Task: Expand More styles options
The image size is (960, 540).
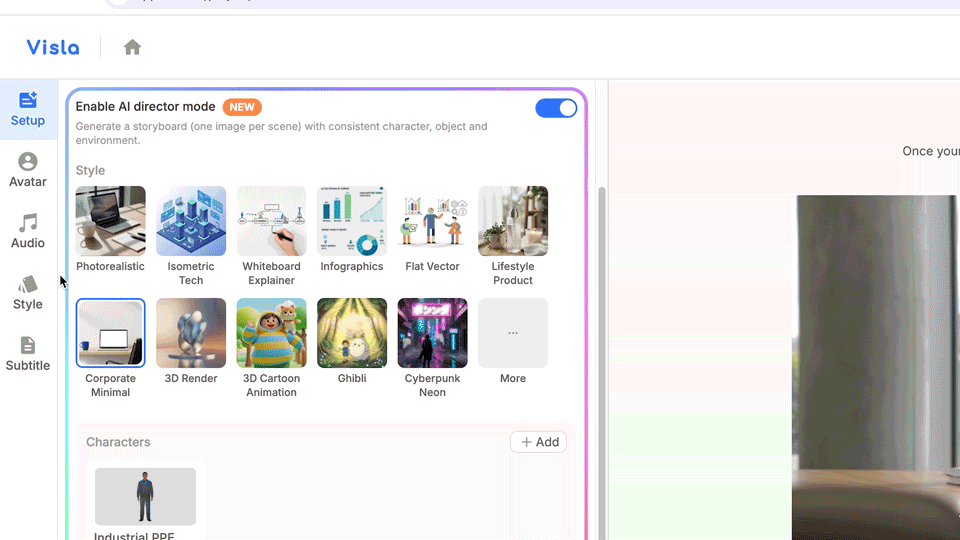Action: (x=513, y=333)
